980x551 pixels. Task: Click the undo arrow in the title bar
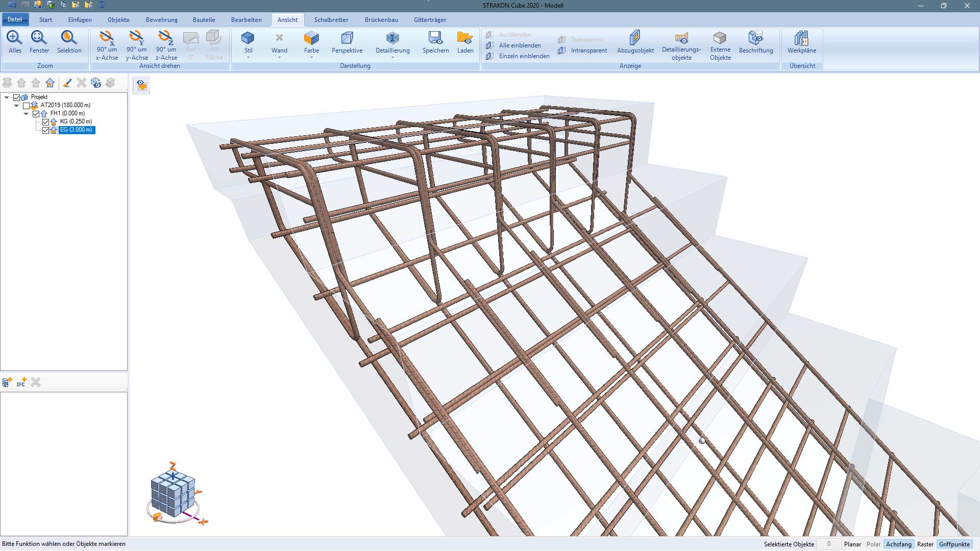pos(12,5)
